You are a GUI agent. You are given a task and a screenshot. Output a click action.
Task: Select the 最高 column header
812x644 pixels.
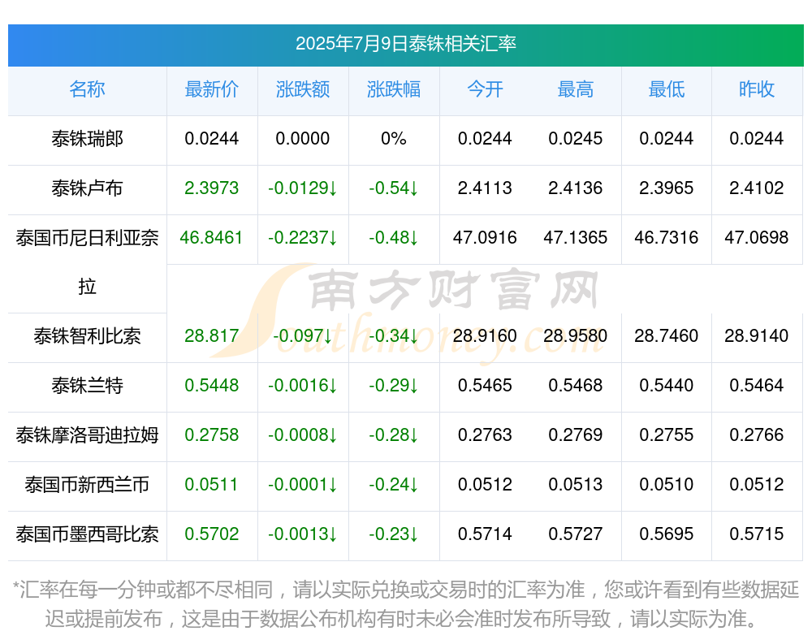click(x=576, y=89)
